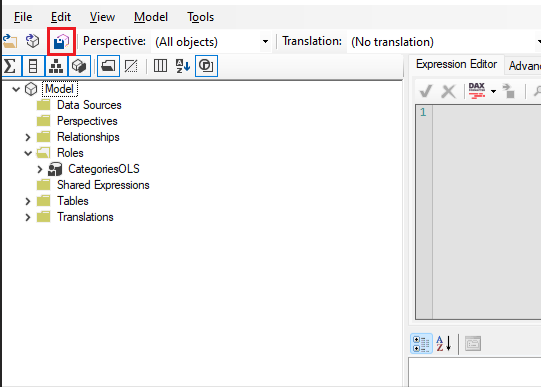This screenshot has height=387, width=541.
Task: Expand the Translations folder
Action: [x=28, y=217]
